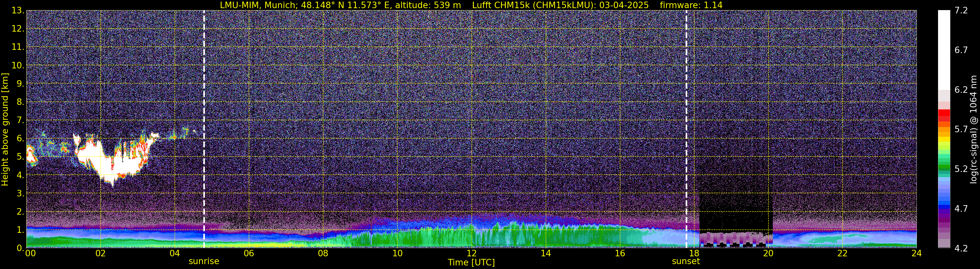Click the plot title starting with LMU-MIM, Munich
Viewport: 980px width, 269px height.
tap(471, 5)
